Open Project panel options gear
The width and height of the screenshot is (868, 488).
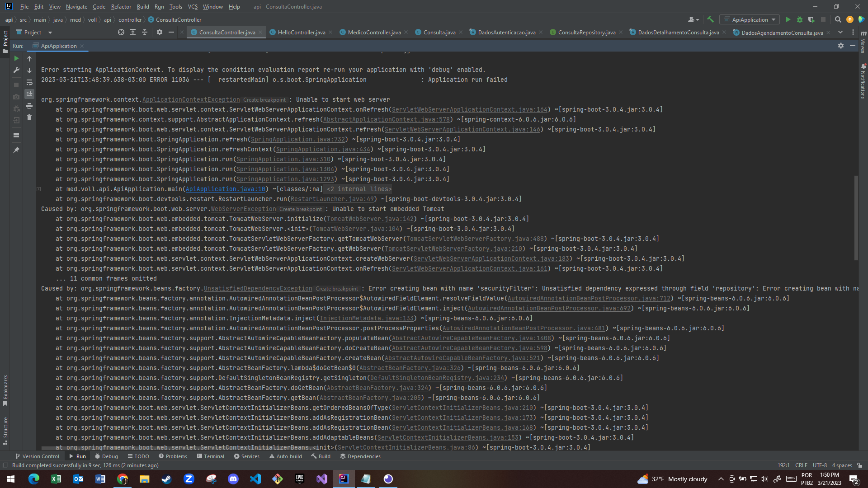[159, 32]
